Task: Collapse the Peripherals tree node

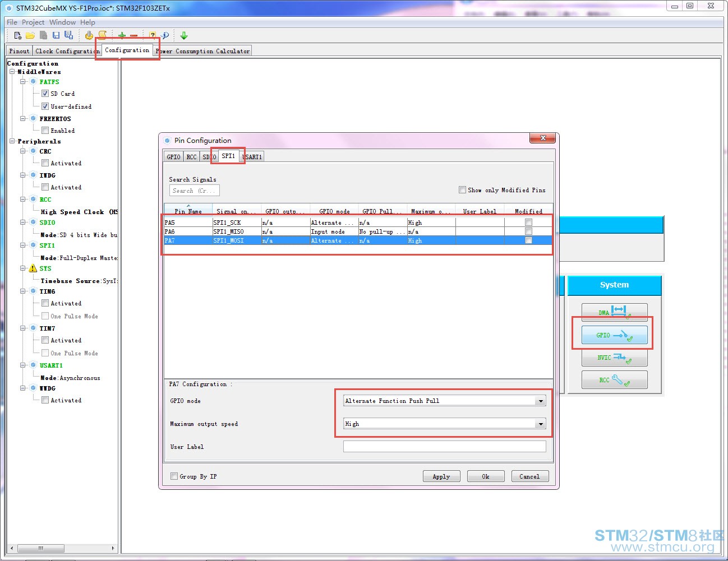Action: click(12, 141)
